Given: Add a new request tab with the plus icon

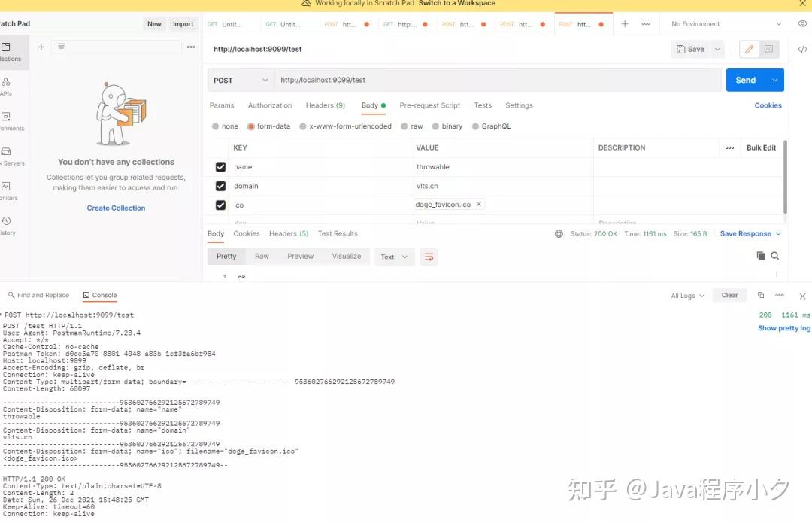Looking at the screenshot, I should click(625, 24).
